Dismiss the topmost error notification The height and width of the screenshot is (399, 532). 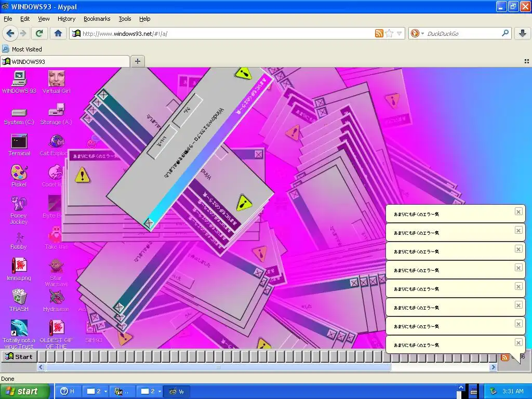pos(518,212)
